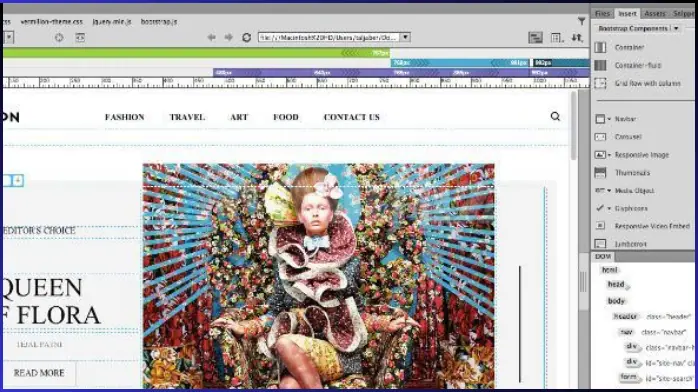Select the nav navbar node in DOM
Viewport: 698px width, 392px height.
[627, 332]
